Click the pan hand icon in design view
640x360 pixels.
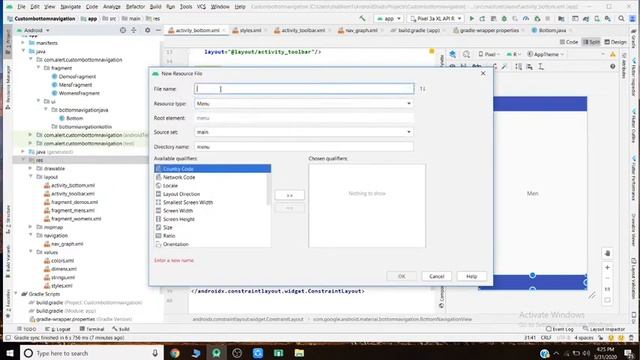click(607, 253)
